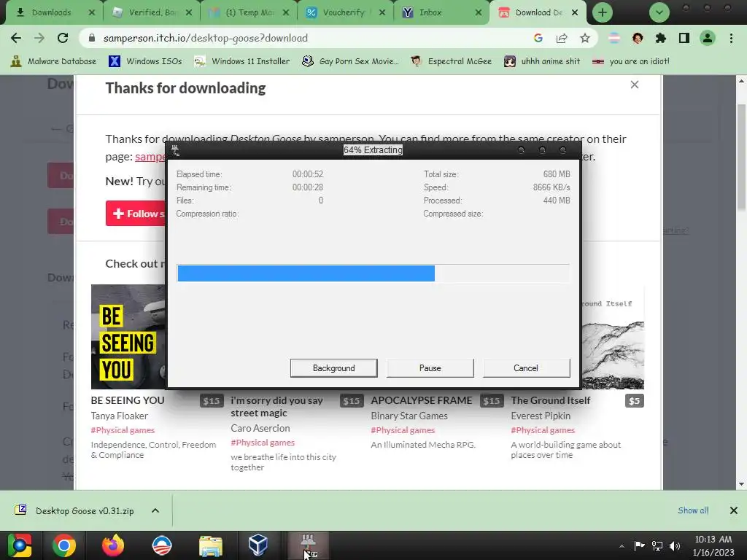Open Chrome three-dot menu
This screenshot has height=560, width=747.
(x=731, y=38)
